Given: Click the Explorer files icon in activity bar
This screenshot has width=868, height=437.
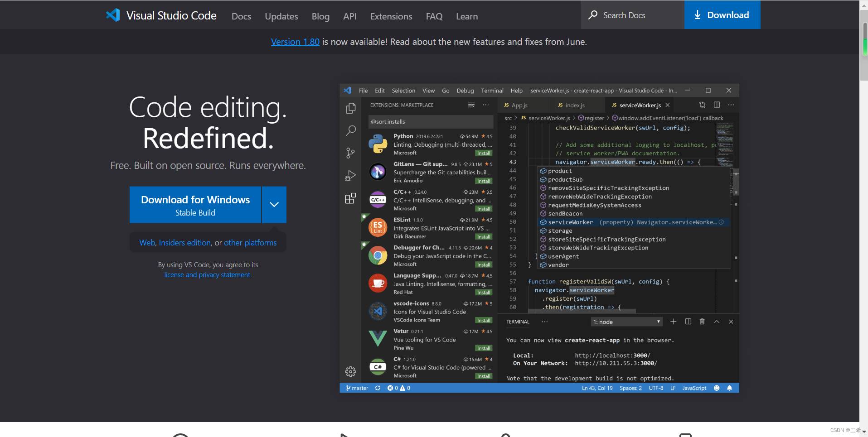Looking at the screenshot, I should pyautogui.click(x=350, y=108).
